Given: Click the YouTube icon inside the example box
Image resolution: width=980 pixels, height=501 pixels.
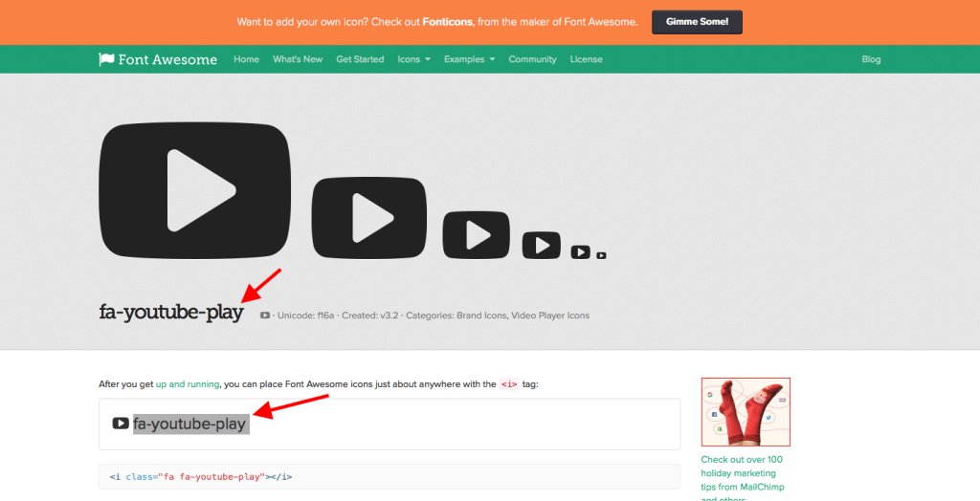Looking at the screenshot, I should [121, 424].
